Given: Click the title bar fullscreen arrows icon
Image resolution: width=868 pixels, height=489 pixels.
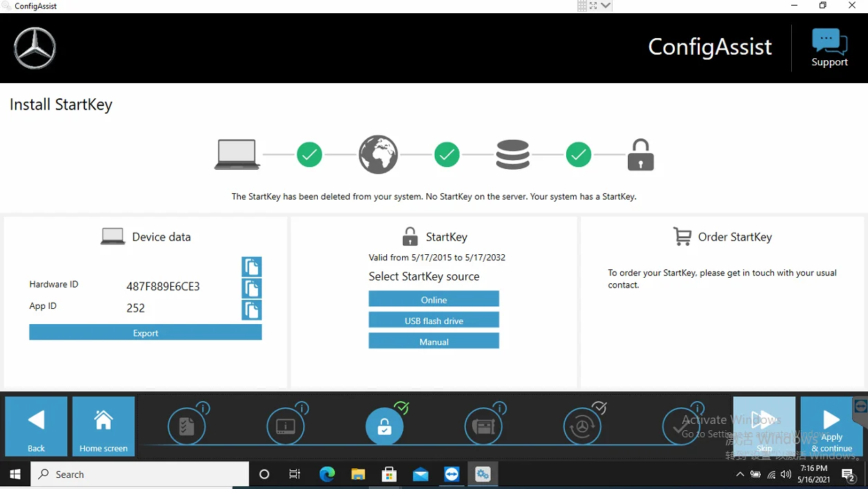Looking at the screenshot, I should click(593, 6).
